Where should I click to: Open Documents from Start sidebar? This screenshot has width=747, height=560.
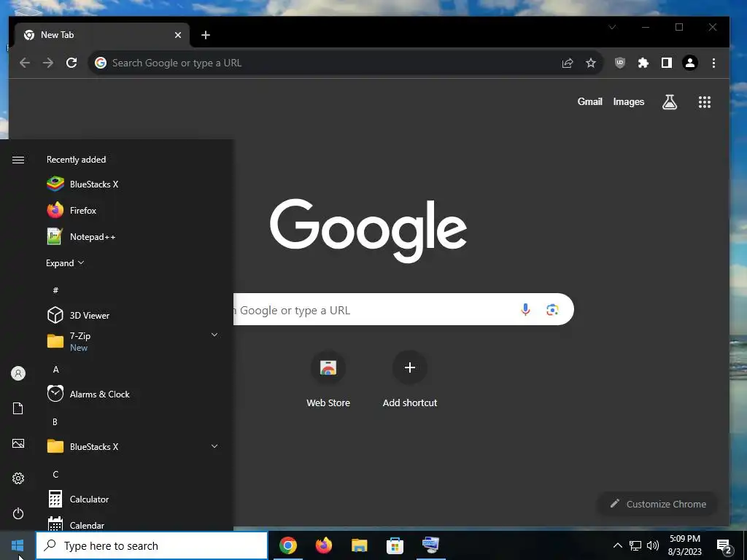click(18, 408)
